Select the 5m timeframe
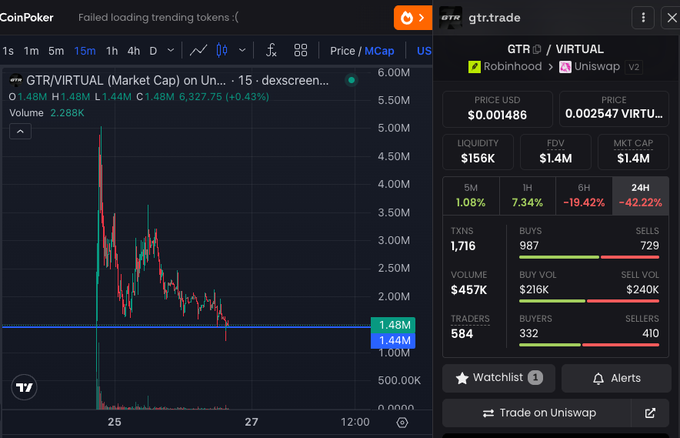This screenshot has width=680, height=438. tap(56, 51)
